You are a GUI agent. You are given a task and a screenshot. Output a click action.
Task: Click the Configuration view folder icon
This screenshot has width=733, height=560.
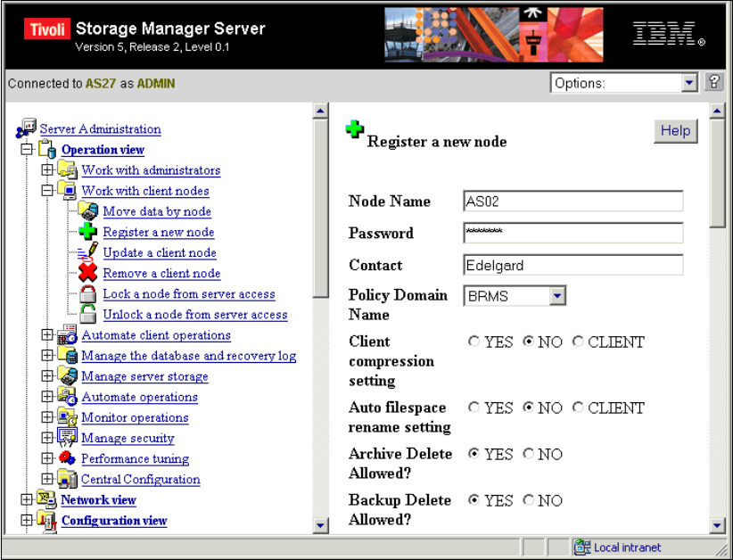pos(46,521)
